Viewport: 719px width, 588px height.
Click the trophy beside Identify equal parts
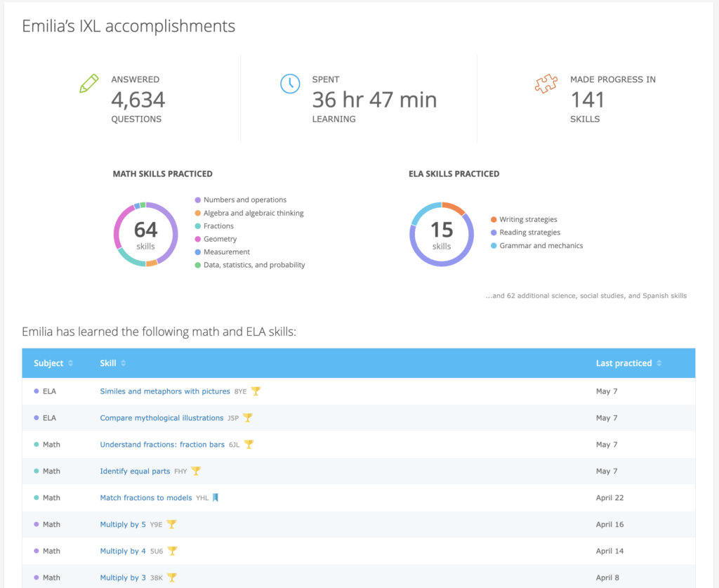click(196, 471)
